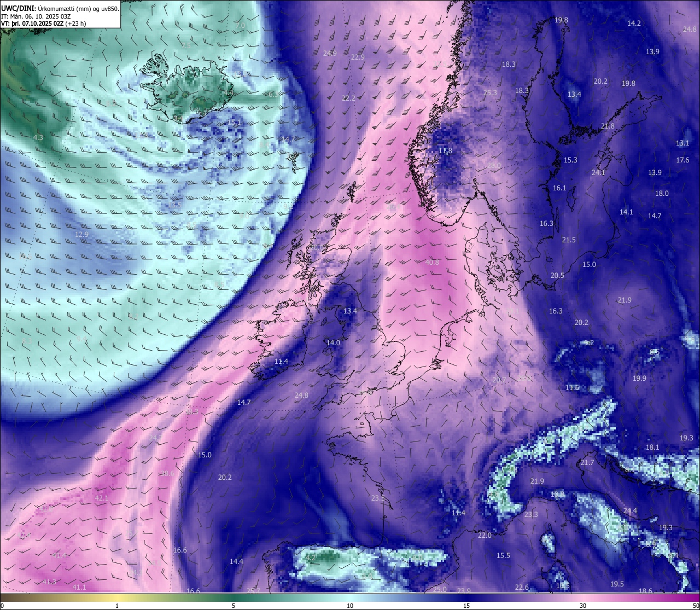The height and width of the screenshot is (610, 700).
Task: Click the UWC/DINI Úrkomumætti title line
Action: pyautogui.click(x=60, y=8)
